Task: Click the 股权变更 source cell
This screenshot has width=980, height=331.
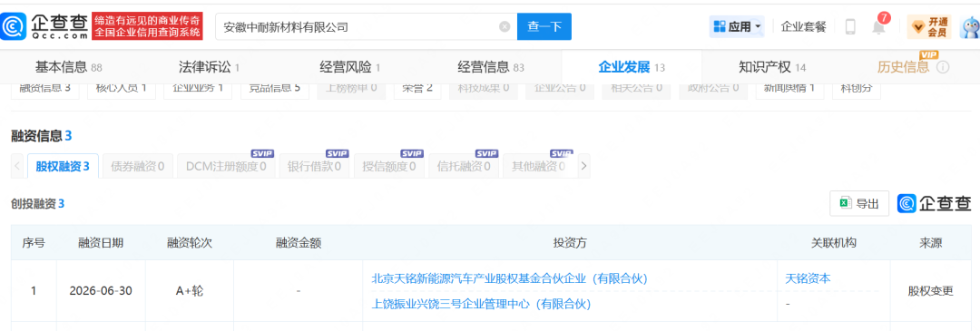Action: [x=931, y=291]
